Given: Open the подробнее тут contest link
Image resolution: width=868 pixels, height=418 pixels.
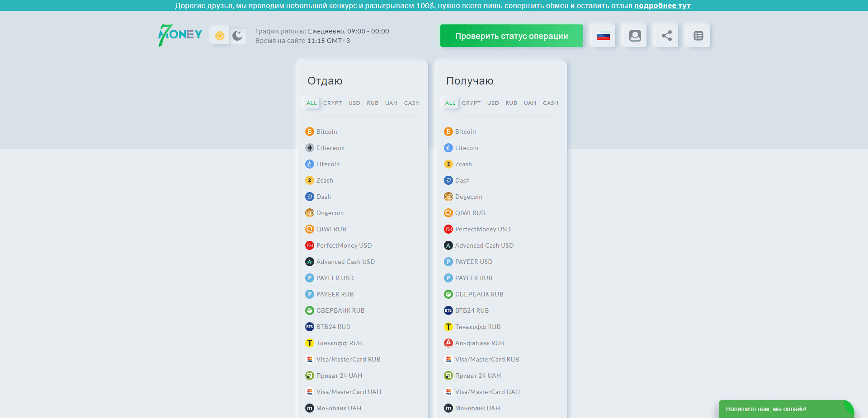Looking at the screenshot, I should coord(662,5).
